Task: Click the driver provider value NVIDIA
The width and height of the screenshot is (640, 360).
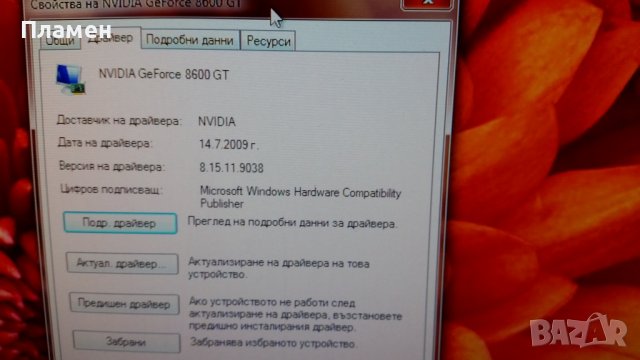Action: (x=217, y=122)
